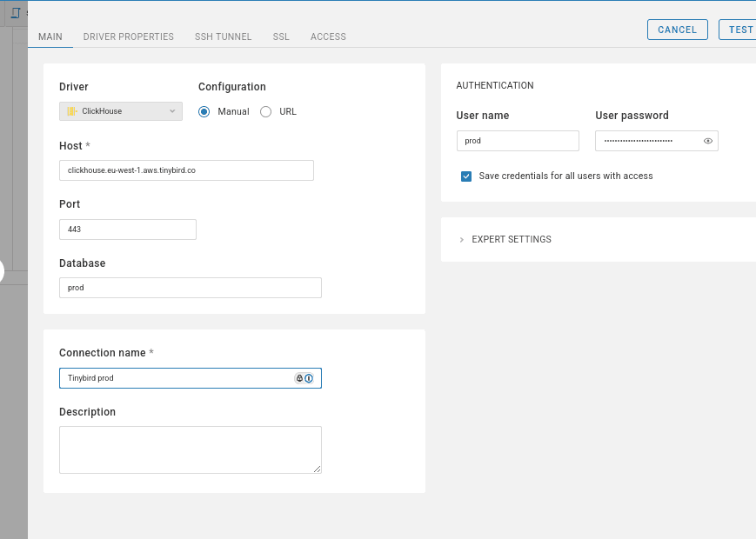Viewport: 756px width, 539px height.
Task: Click the lock icon in Connection name field
Action: (x=298, y=377)
